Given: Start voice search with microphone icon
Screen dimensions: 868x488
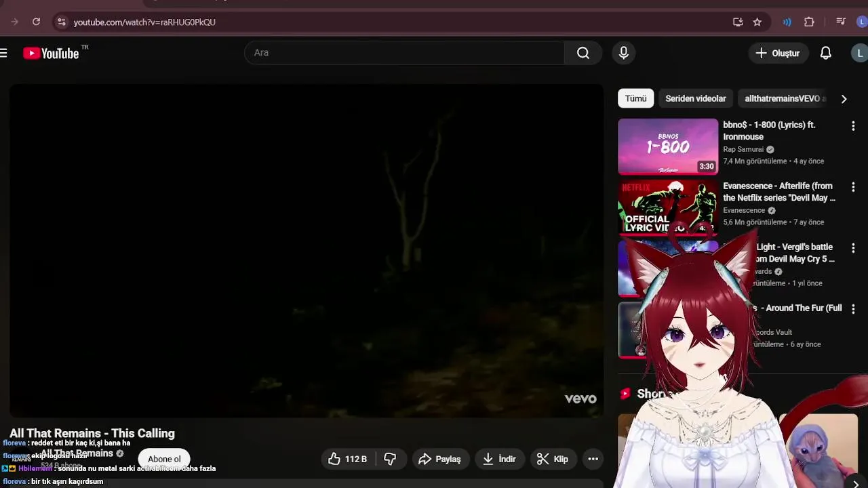Looking at the screenshot, I should [x=624, y=53].
